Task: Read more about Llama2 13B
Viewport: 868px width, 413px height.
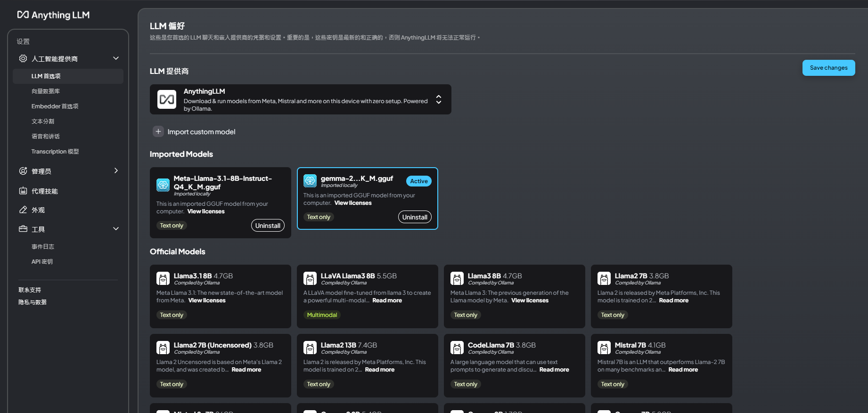Action: pyautogui.click(x=380, y=370)
